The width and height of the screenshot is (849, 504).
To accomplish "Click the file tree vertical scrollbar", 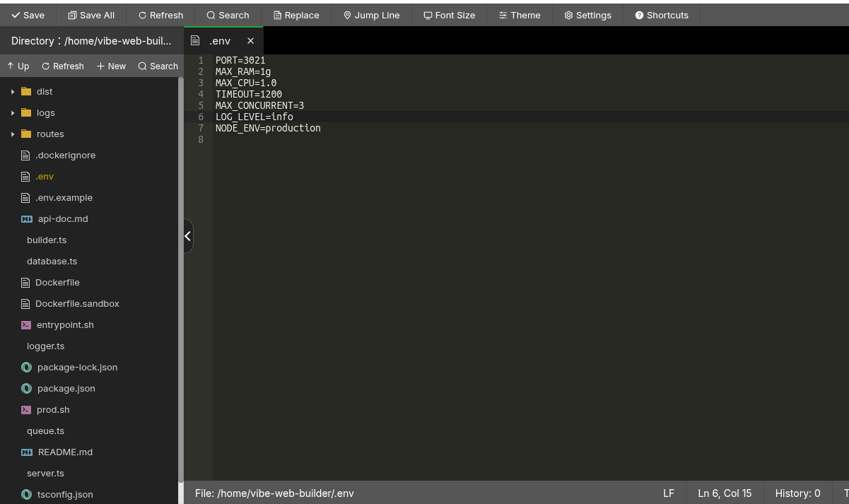I will tap(180, 283).
